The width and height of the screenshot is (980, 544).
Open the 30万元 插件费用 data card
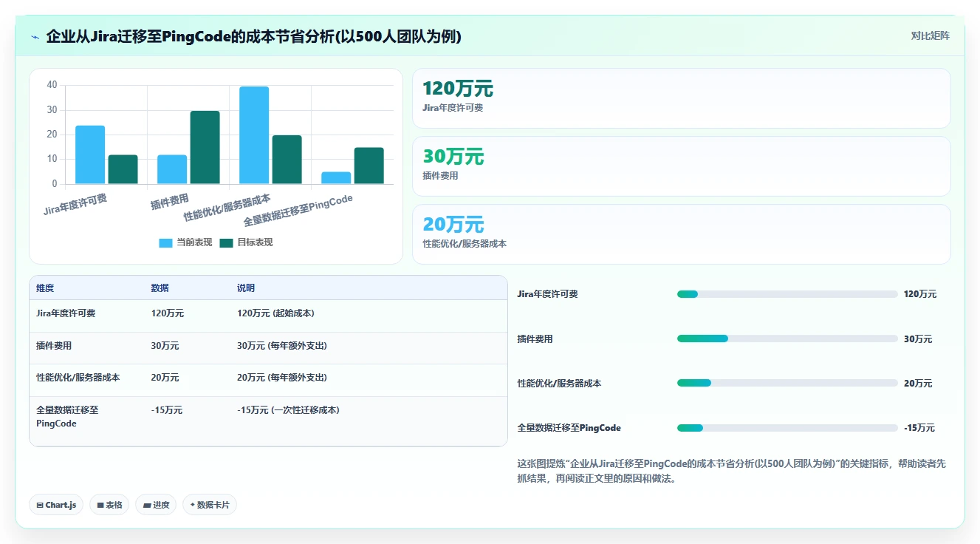(x=681, y=166)
